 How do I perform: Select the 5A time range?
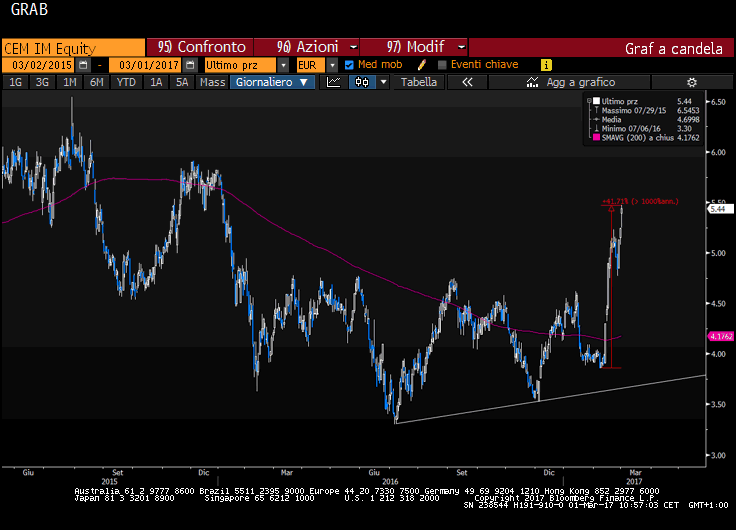182,82
